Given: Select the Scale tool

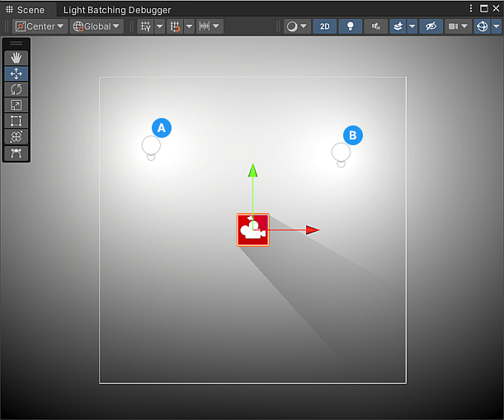Looking at the screenshot, I should 16,105.
